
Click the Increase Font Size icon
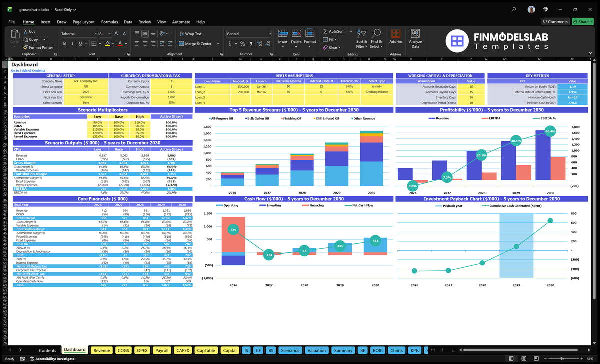117,34
